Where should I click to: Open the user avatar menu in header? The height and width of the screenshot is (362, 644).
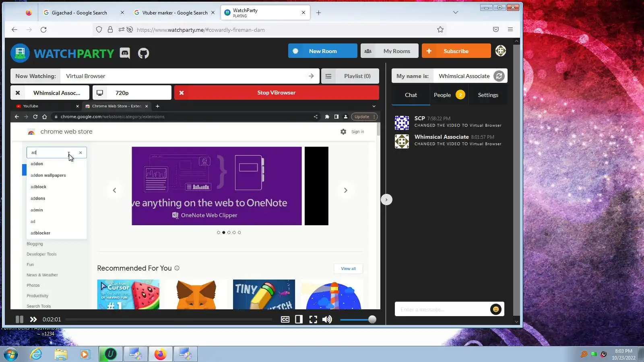click(501, 51)
